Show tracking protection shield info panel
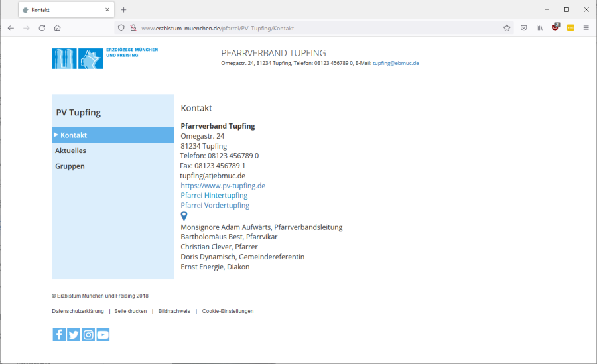This screenshot has width=597, height=364. tap(121, 28)
